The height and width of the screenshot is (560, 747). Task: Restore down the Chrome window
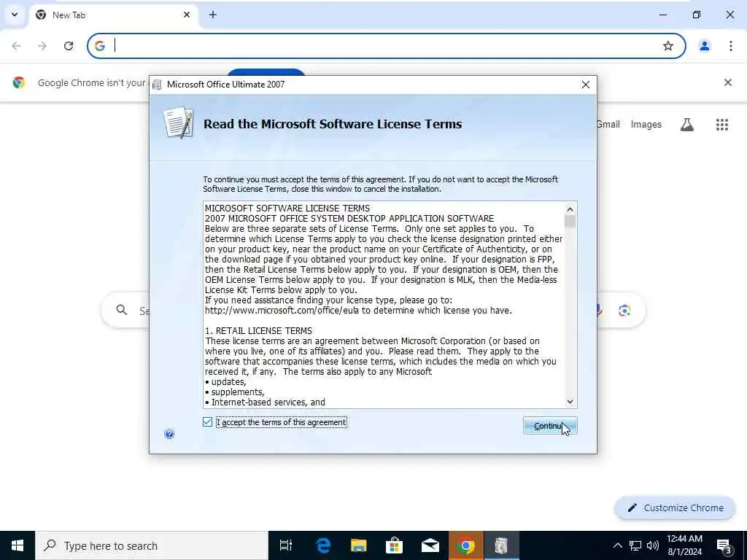click(697, 15)
